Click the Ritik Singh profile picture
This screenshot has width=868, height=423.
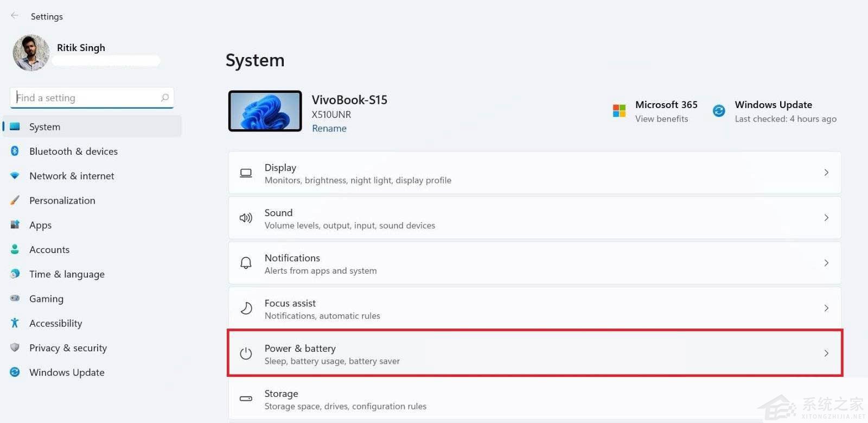[x=31, y=53]
